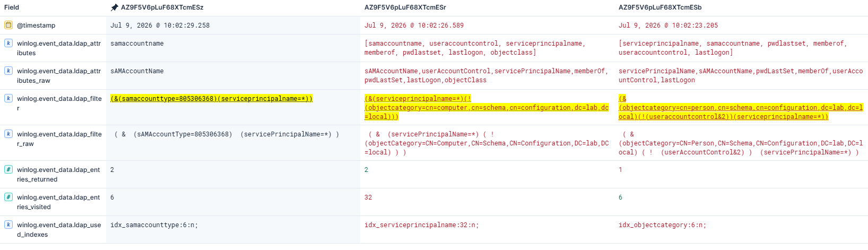Click the winlog.event_data.ldap_filter field name
This screenshot has width=868, height=250.
pos(59,103)
